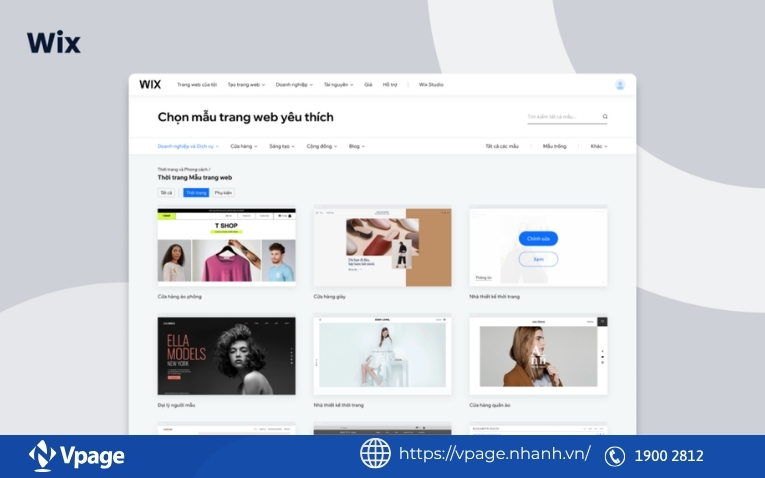
Task: Click the WIX logo in the header
Action: coord(150,84)
